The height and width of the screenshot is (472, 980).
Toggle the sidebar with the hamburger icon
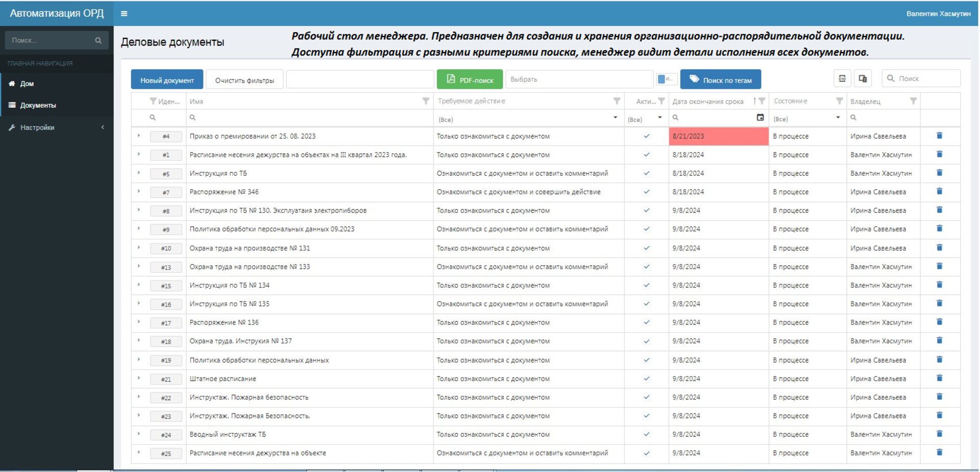click(x=124, y=14)
